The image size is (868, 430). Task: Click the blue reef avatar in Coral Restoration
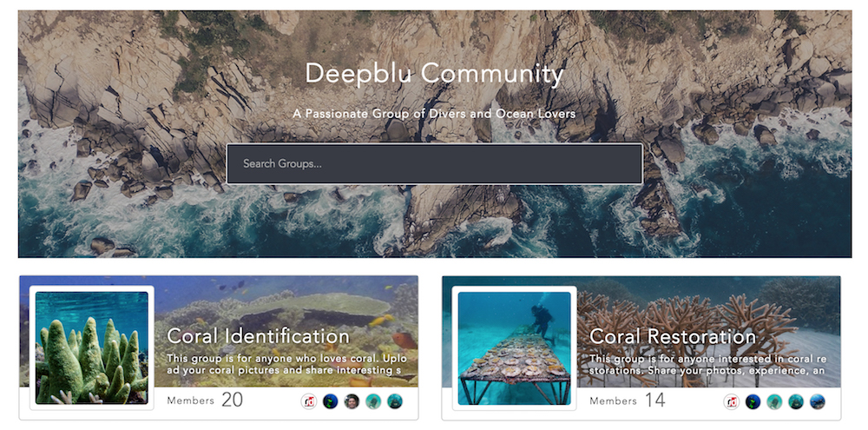(x=818, y=401)
